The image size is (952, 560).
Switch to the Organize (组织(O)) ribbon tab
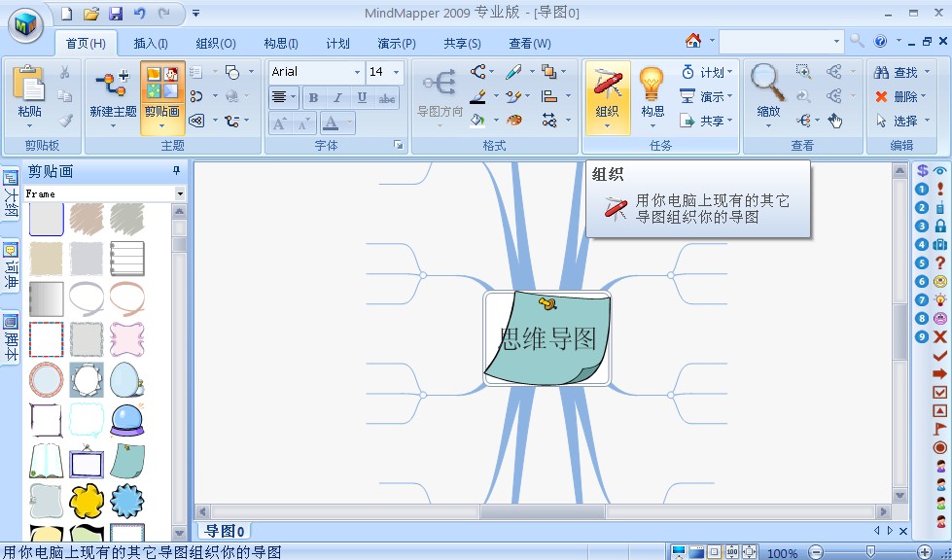216,44
